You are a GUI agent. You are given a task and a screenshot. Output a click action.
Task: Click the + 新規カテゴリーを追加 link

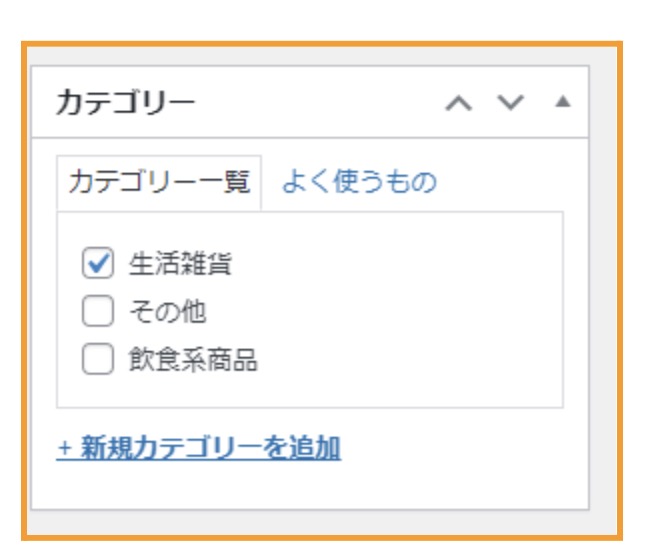click(199, 449)
